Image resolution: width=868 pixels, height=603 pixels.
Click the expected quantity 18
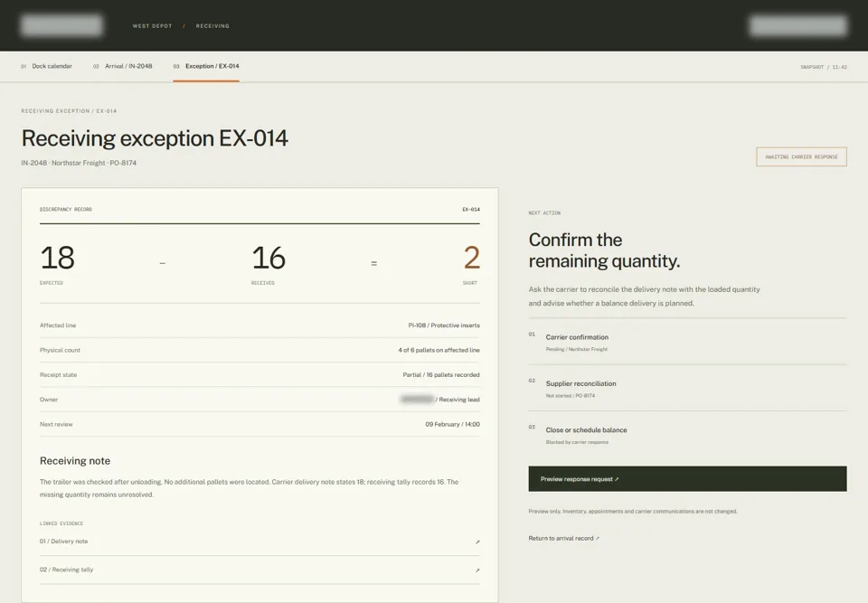[58, 258]
